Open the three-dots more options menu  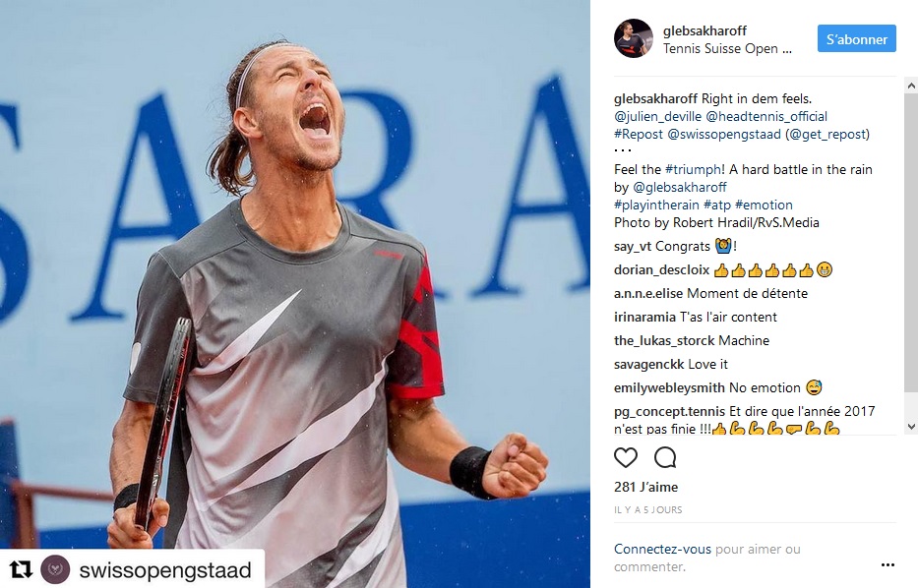click(887, 564)
